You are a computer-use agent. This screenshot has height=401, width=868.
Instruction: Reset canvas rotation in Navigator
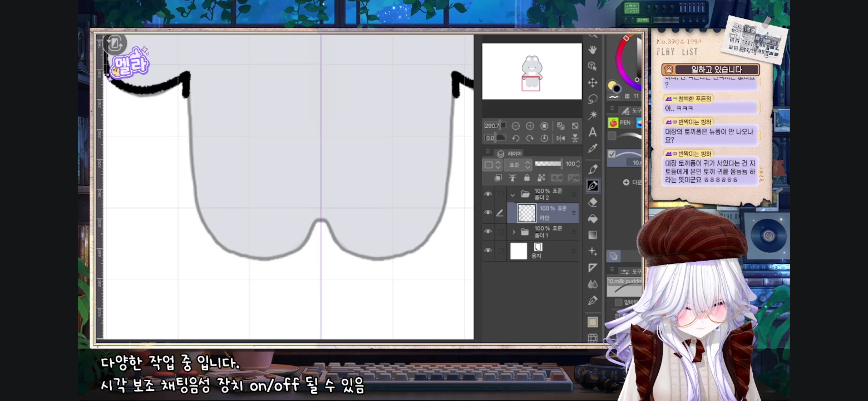[x=544, y=138]
